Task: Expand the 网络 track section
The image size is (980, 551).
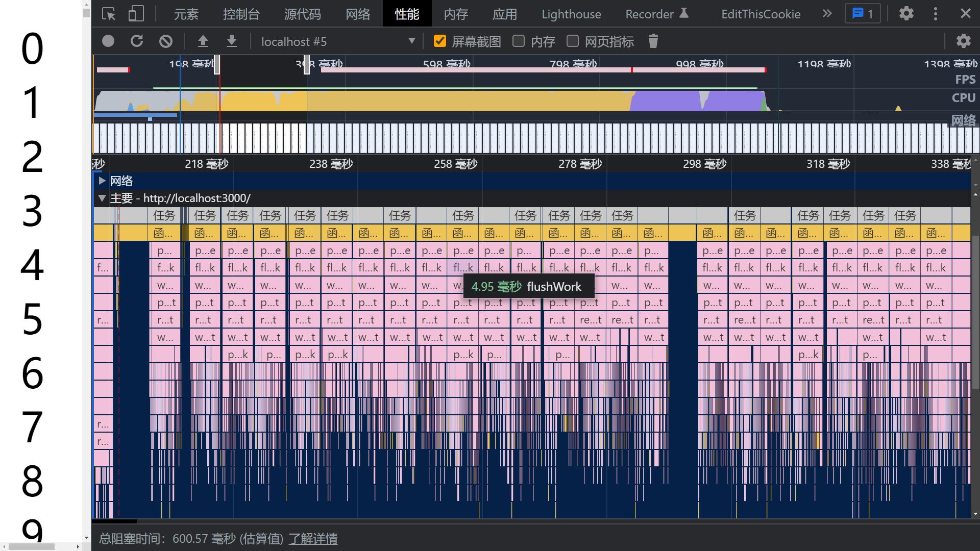Action: click(x=102, y=181)
